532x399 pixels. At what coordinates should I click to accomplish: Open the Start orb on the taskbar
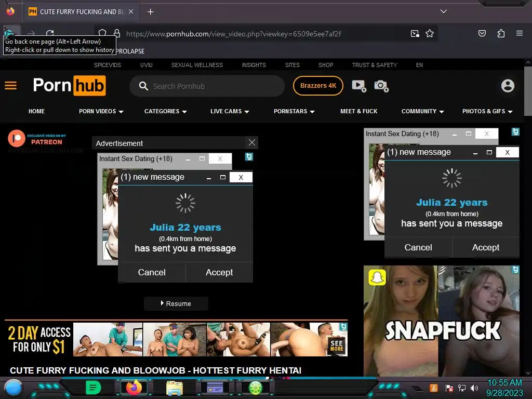pyautogui.click(x=14, y=389)
